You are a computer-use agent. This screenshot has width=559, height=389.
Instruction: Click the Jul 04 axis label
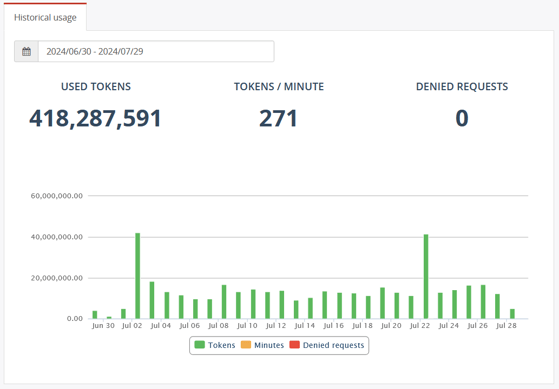[161, 326]
